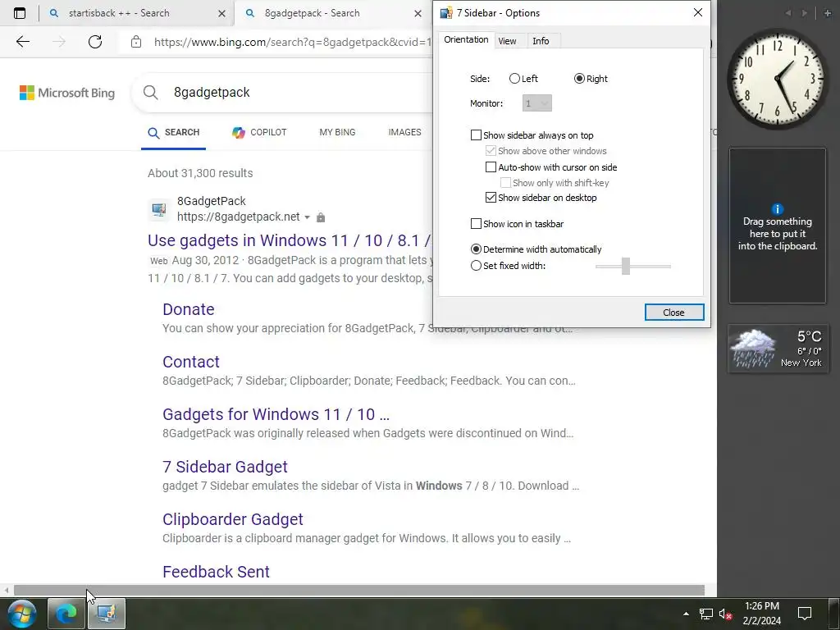Uncheck Show sidebar on desktop
This screenshot has height=630, width=840.
click(x=491, y=198)
